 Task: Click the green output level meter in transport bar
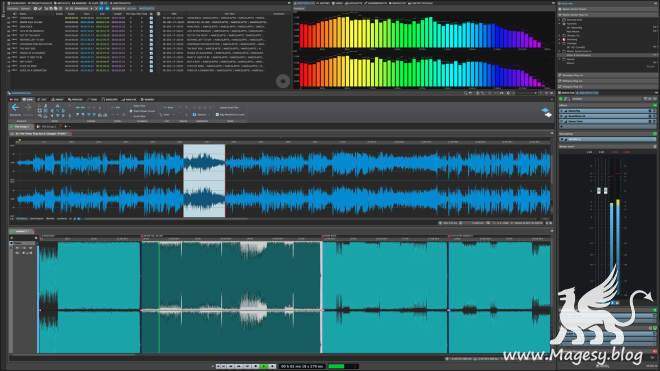click(x=343, y=366)
